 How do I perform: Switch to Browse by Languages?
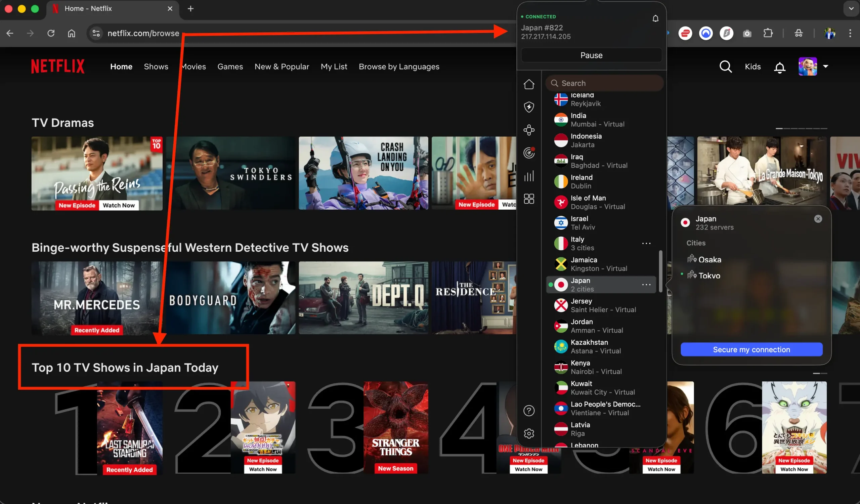[x=399, y=67]
